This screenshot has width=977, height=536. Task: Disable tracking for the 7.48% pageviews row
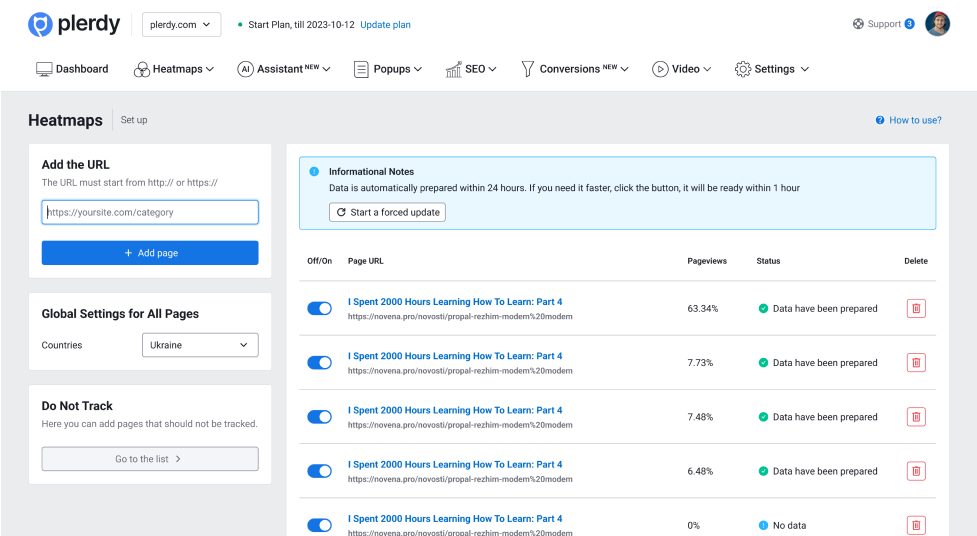click(319, 417)
